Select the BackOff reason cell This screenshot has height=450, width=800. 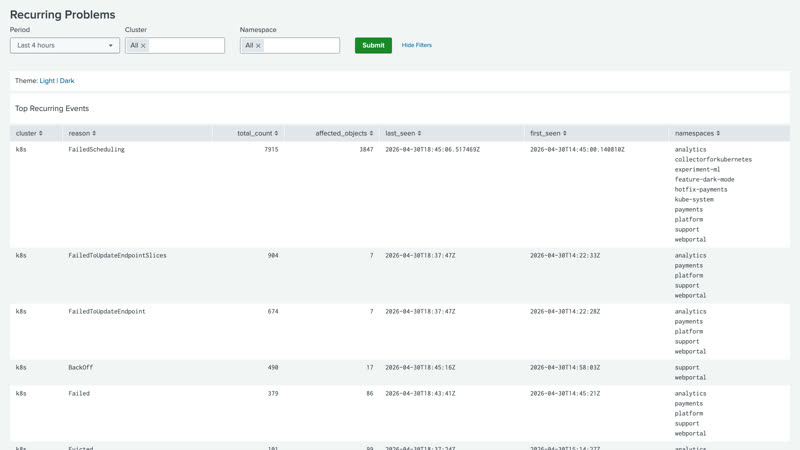coord(81,367)
